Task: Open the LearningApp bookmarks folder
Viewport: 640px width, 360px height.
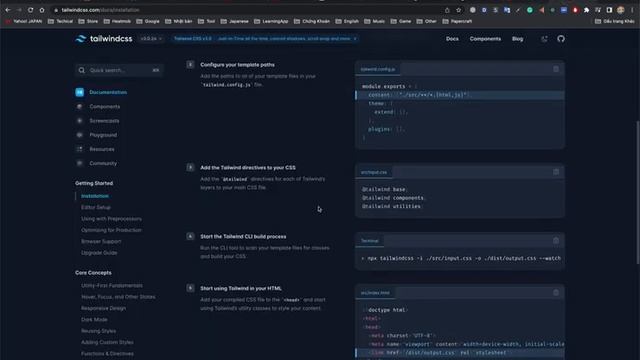Action: point(271,21)
